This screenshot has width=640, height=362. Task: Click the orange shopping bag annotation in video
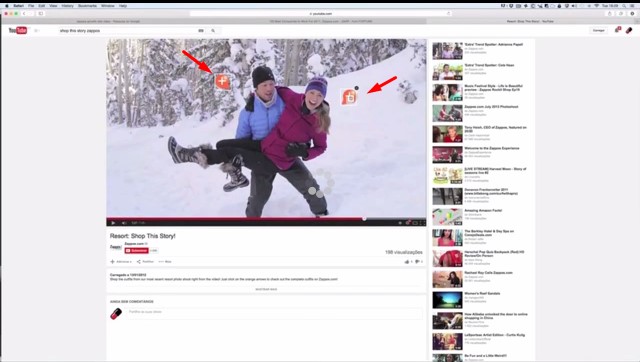pyautogui.click(x=349, y=97)
